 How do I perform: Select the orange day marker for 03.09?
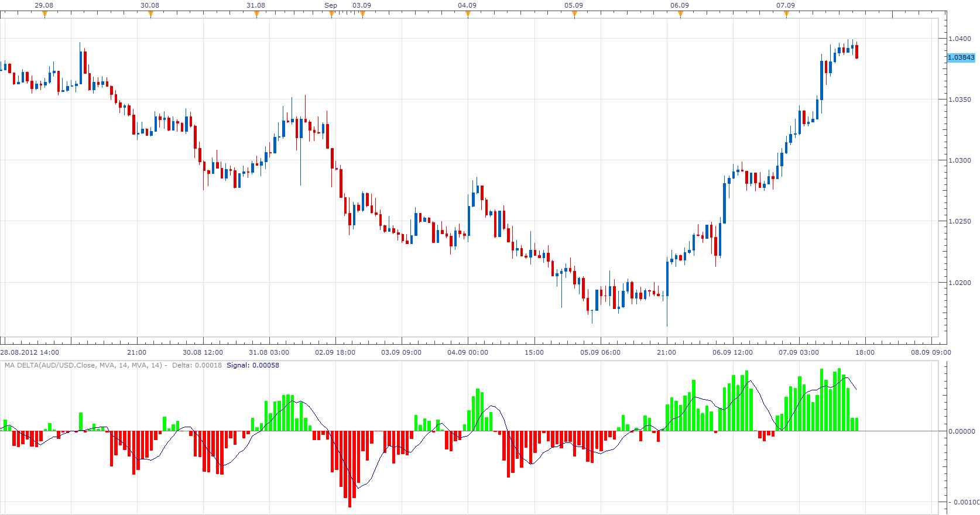[362, 15]
